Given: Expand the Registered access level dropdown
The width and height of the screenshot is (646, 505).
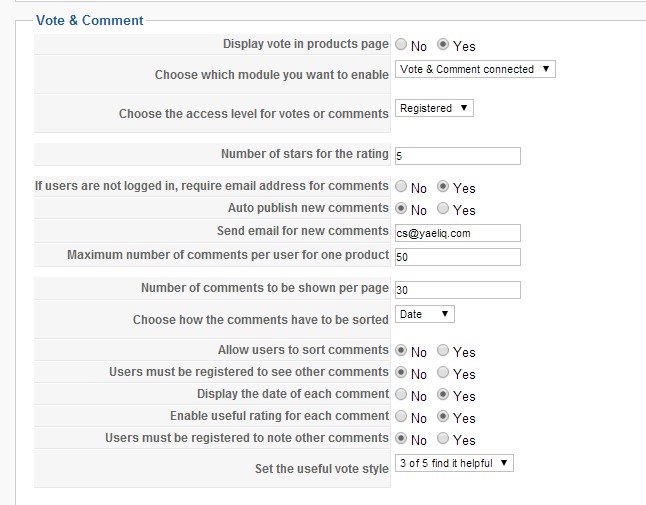Looking at the screenshot, I should click(x=434, y=108).
